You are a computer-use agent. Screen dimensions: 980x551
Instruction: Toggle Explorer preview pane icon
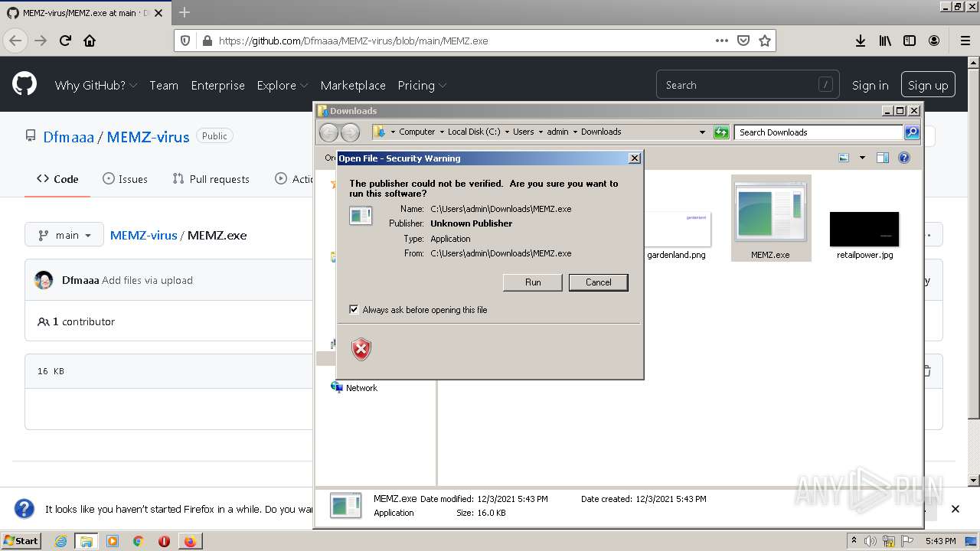point(882,158)
